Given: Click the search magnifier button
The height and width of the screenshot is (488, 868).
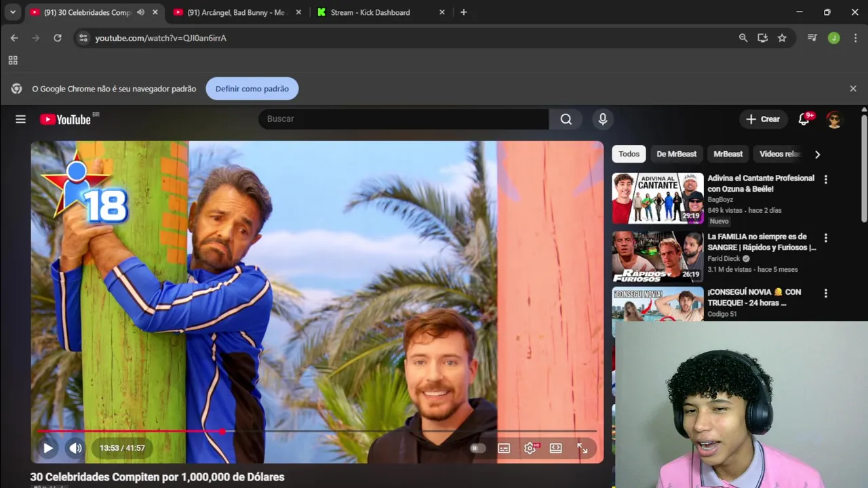Looking at the screenshot, I should click(x=566, y=119).
